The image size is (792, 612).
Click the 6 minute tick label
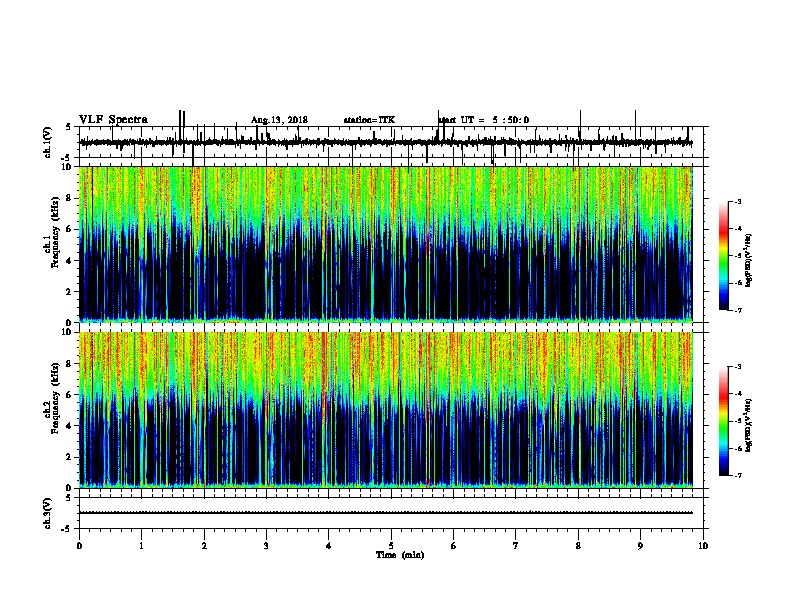click(x=454, y=546)
